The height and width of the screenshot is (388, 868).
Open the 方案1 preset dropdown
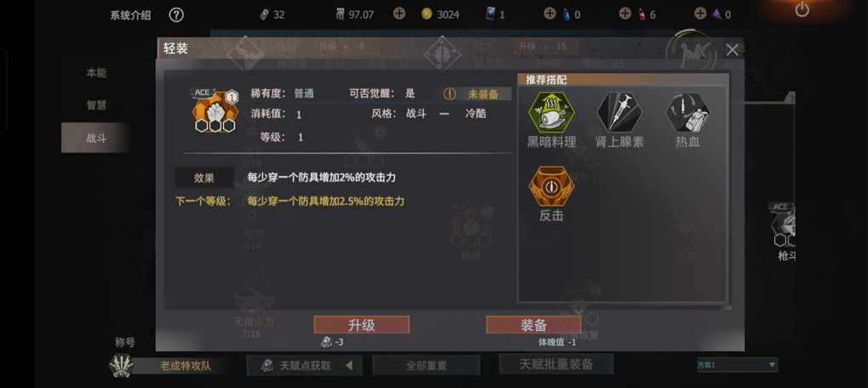click(737, 365)
